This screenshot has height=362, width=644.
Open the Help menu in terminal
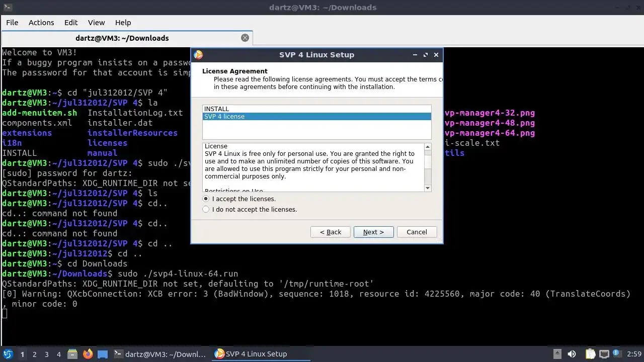click(123, 22)
